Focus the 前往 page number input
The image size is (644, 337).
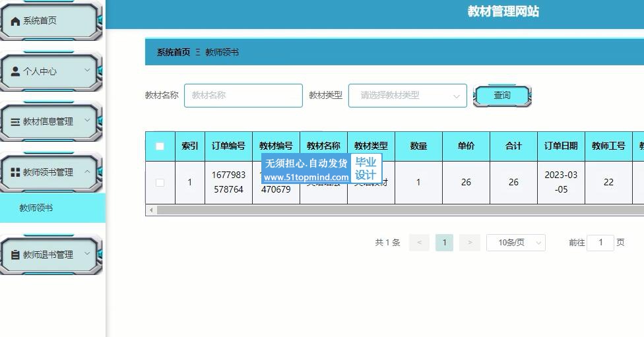tap(600, 243)
